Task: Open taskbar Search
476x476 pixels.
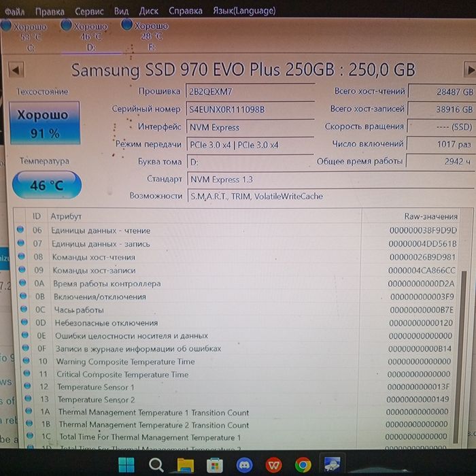Action: tap(156, 464)
